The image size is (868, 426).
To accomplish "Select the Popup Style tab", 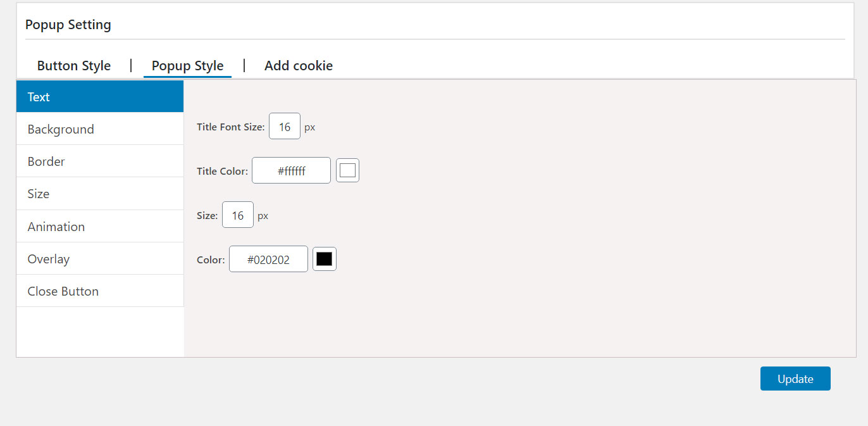I will 187,66.
